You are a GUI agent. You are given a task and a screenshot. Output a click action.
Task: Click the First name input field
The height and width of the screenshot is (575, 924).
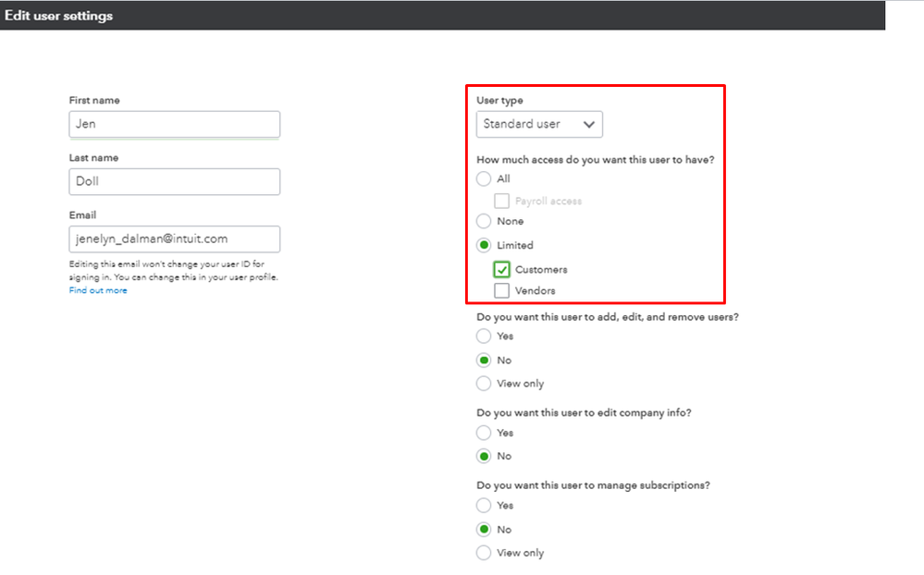coord(174,124)
